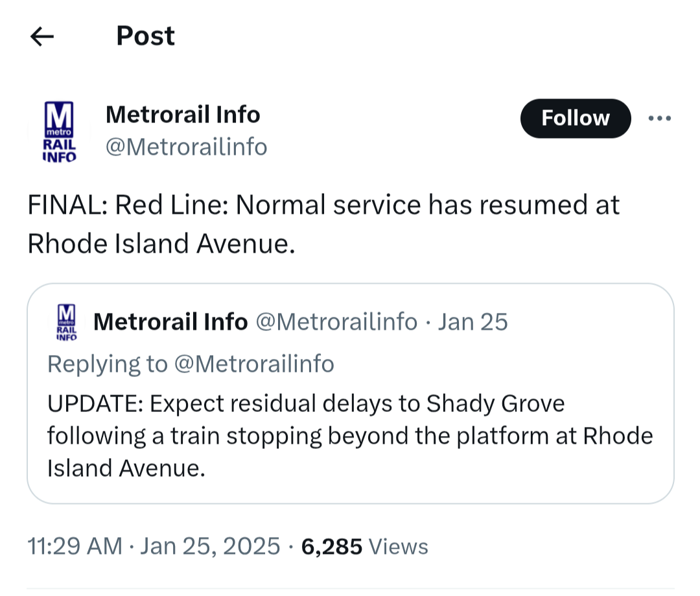Screen dimensions: 700x596
Task: Click the "11:29 AM" post timestamp
Action: tap(75, 546)
